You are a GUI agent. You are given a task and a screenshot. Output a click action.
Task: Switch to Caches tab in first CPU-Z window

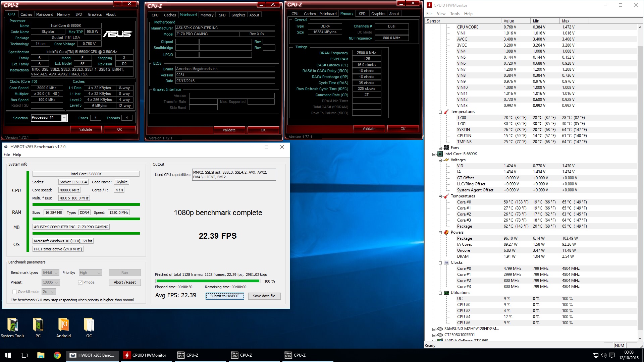[26, 14]
